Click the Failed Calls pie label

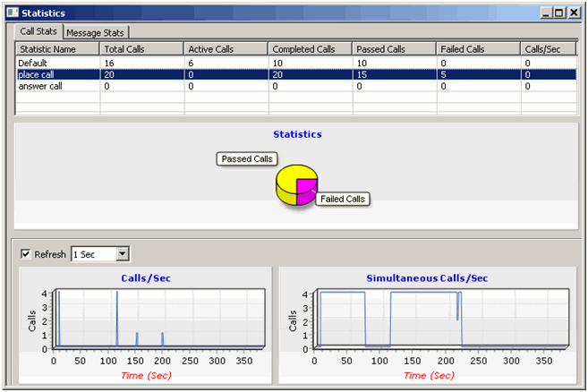tap(343, 199)
